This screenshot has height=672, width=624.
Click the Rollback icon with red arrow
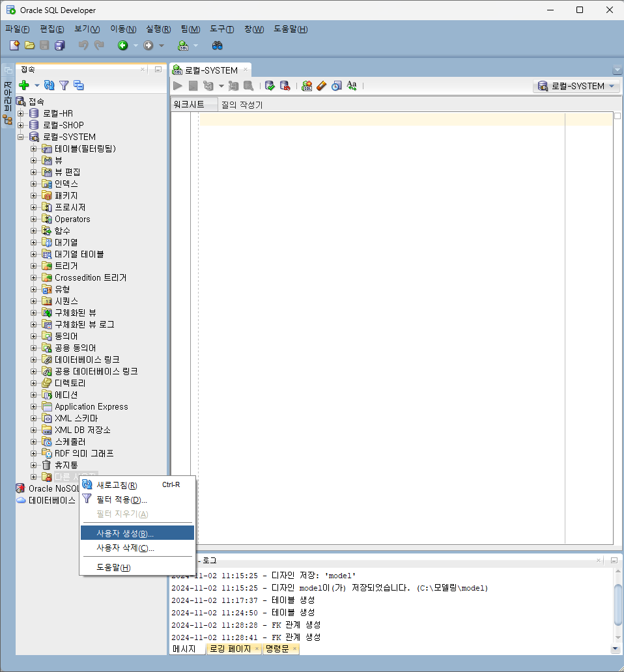[x=285, y=86]
